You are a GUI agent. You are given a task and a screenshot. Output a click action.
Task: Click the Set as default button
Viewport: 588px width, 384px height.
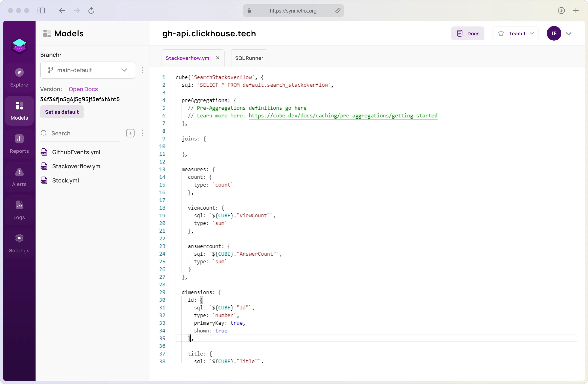tap(62, 112)
